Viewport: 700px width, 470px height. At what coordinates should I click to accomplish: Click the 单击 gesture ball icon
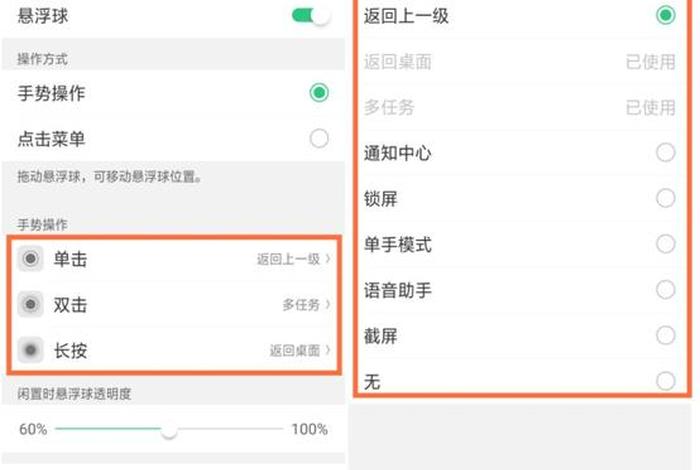[x=31, y=260]
